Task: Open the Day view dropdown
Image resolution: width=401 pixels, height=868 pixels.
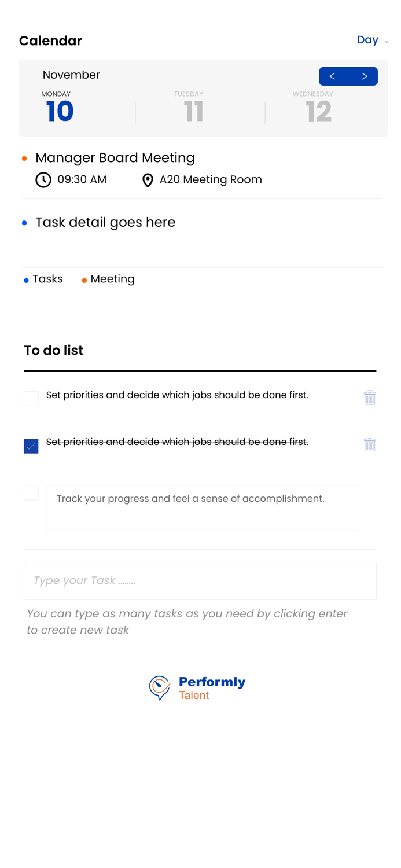Action: point(367,40)
